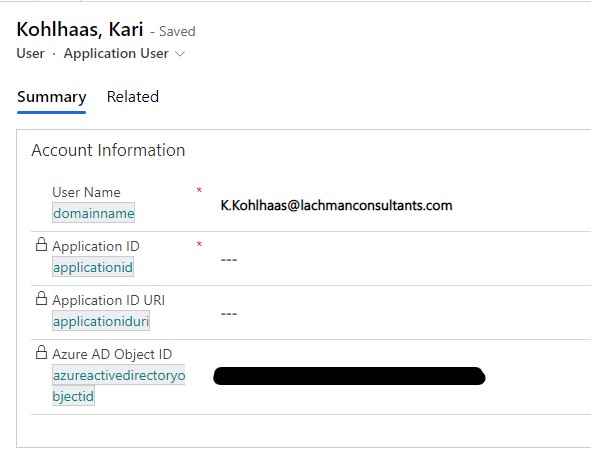Click the Azure AD Object ID label
591x461 pixels.
pos(112,354)
